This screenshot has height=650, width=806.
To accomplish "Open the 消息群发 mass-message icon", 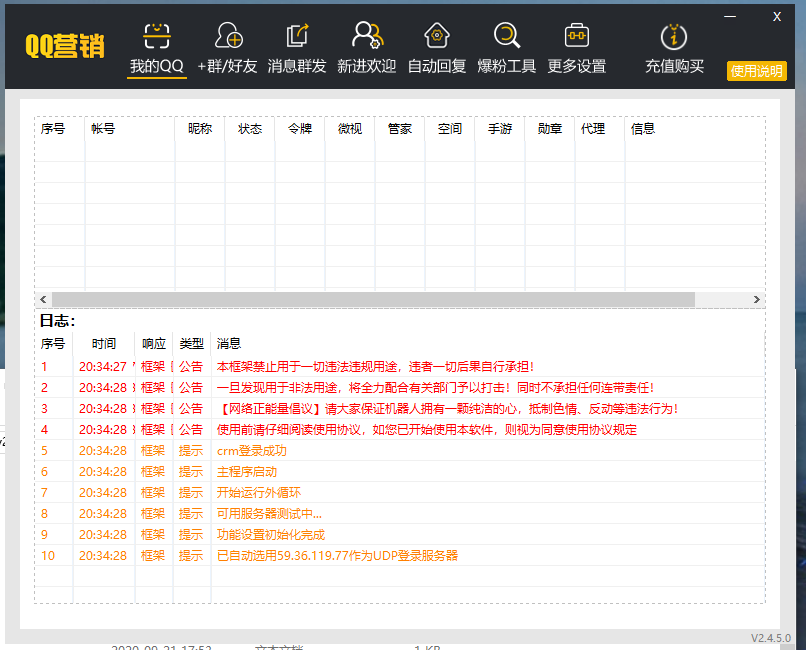I will (x=297, y=36).
